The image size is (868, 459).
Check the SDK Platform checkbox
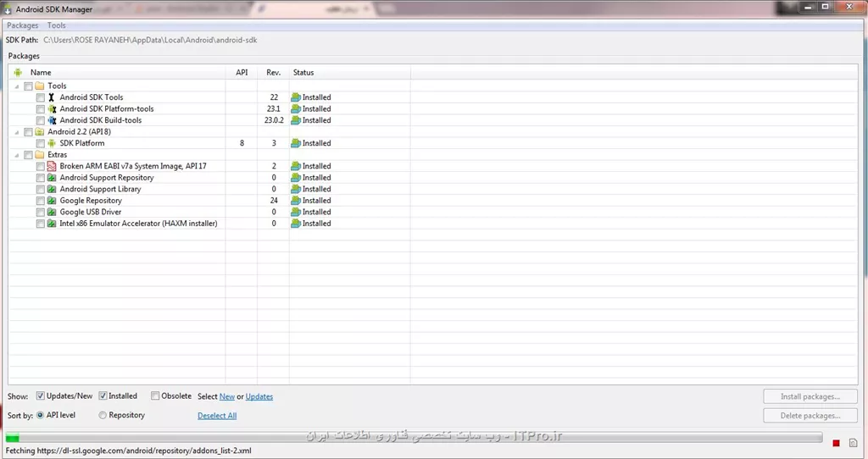41,143
